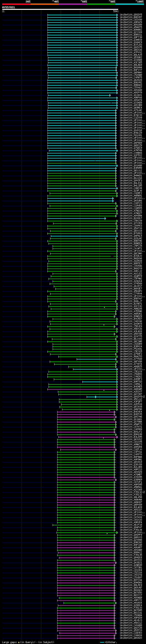Select label UniRef100_B6KUE7
This screenshot has height=644, width=146.
pos(131,289)
